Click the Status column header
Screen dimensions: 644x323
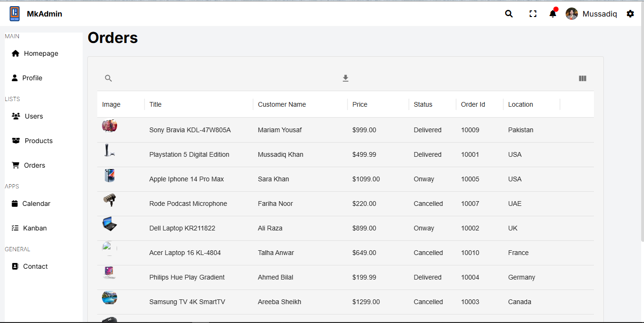423,104
